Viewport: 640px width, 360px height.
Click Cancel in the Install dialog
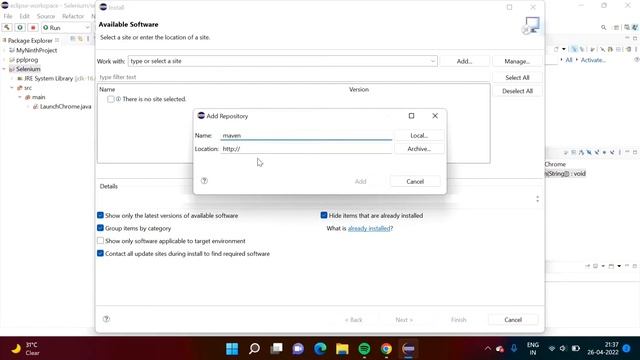513,320
